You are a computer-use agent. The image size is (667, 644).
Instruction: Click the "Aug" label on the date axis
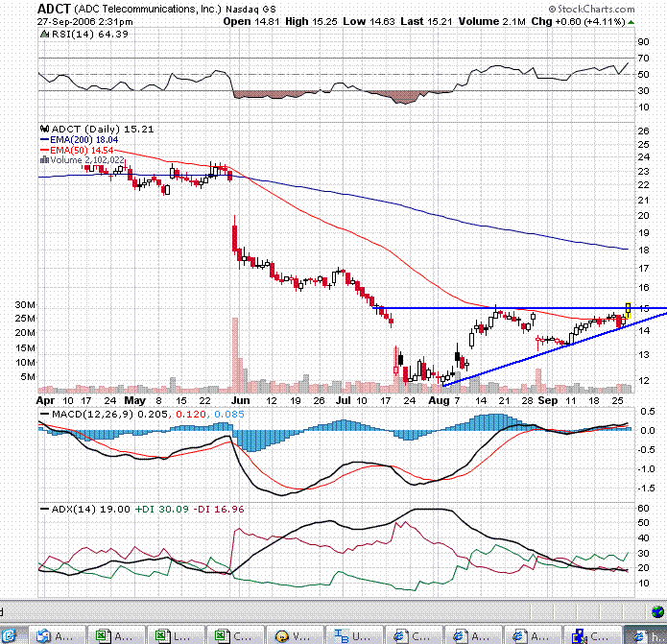pos(439,400)
